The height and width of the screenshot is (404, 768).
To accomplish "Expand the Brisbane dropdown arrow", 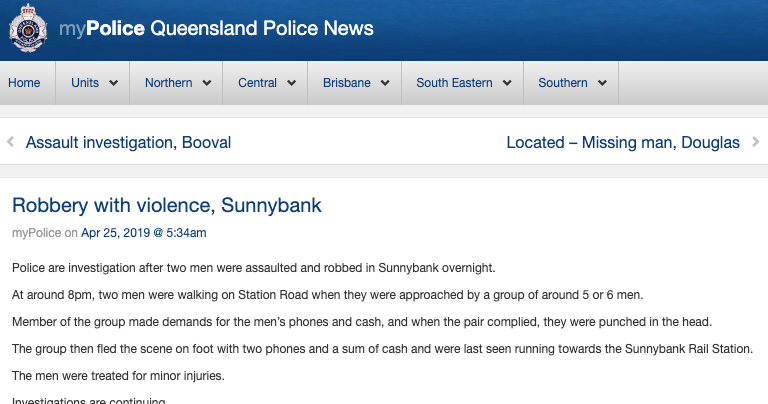I will coord(386,83).
